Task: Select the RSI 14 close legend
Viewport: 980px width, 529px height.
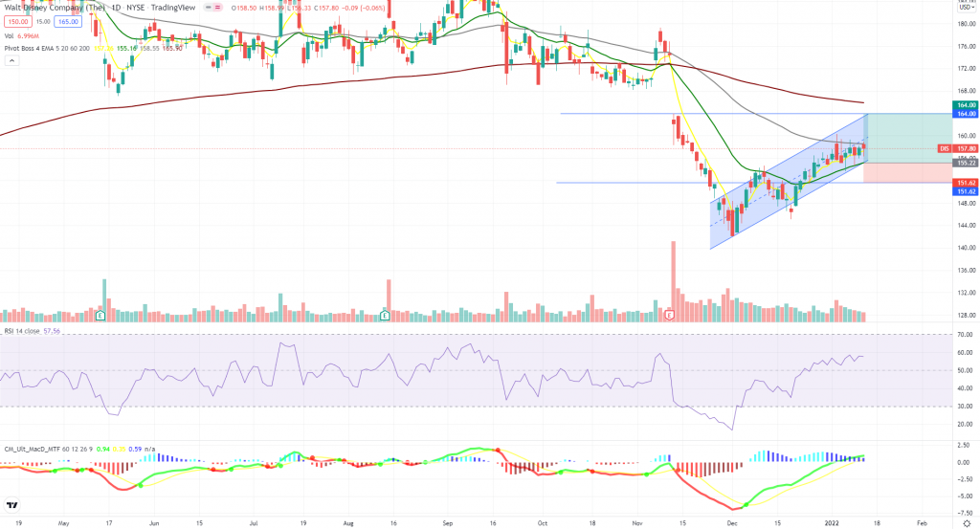Action: (x=22, y=331)
